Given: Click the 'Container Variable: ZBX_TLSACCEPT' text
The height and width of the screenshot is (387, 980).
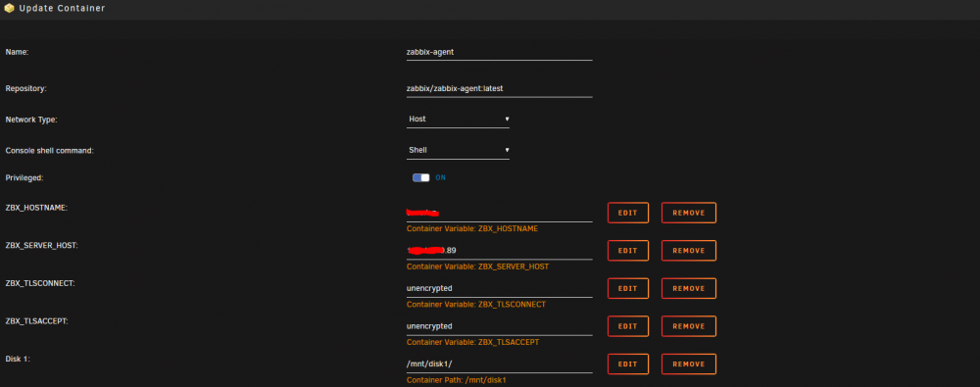Looking at the screenshot, I should point(472,343).
